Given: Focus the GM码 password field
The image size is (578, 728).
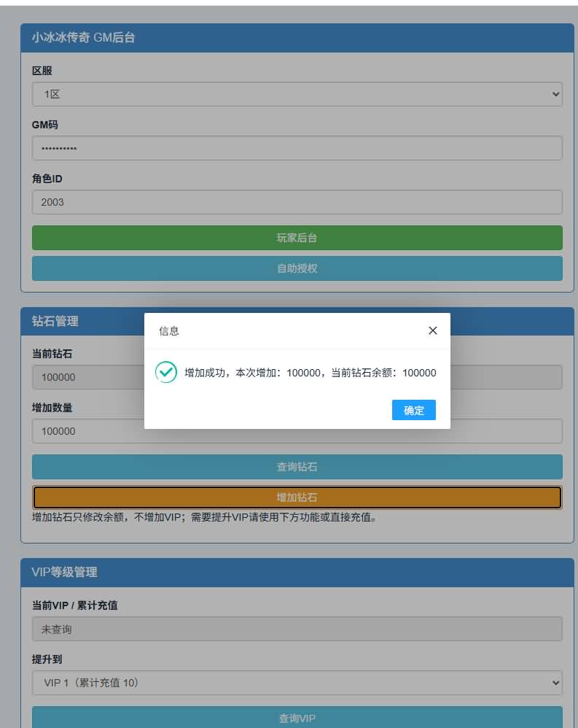Looking at the screenshot, I should click(297, 148).
